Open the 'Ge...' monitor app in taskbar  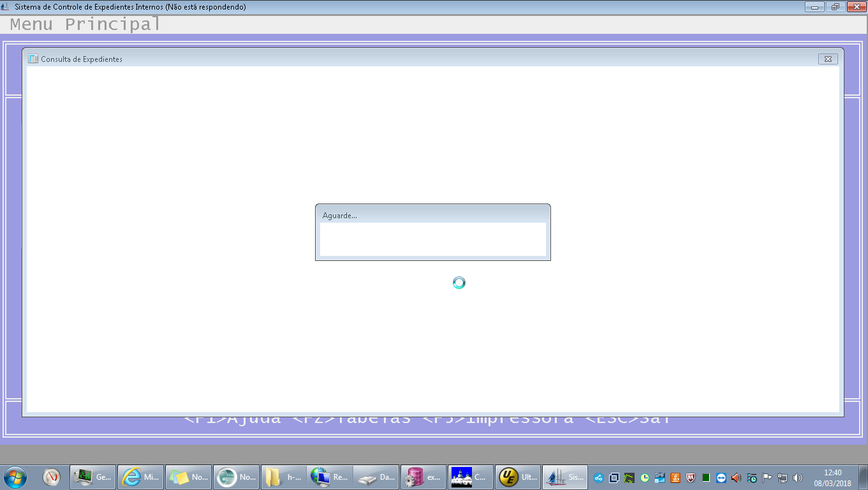92,477
